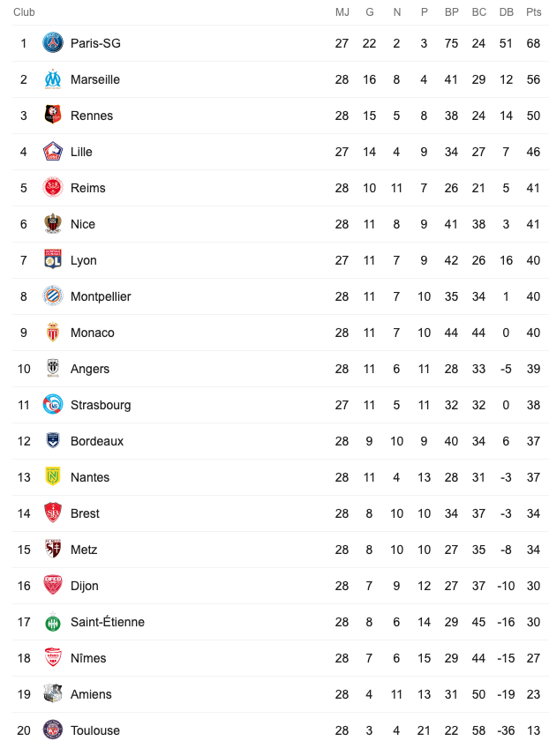The image size is (549, 756).
Task: Click the Club column header
Action: [x=24, y=12]
